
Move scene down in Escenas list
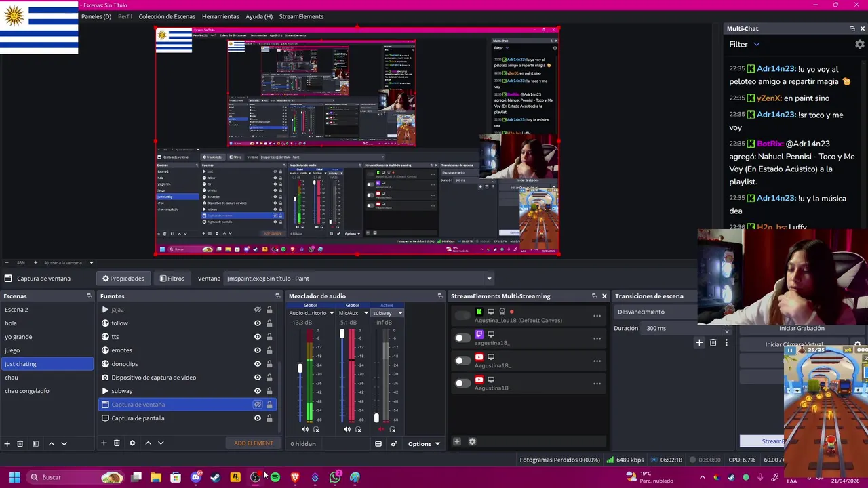64,443
